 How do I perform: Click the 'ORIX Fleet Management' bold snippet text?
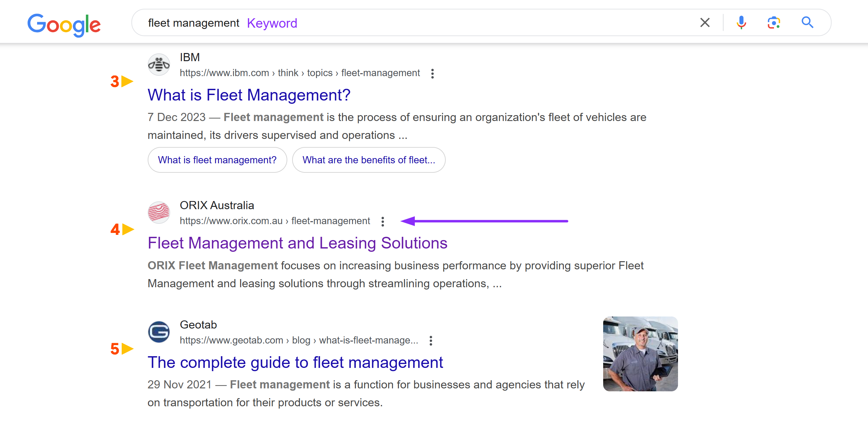click(213, 265)
